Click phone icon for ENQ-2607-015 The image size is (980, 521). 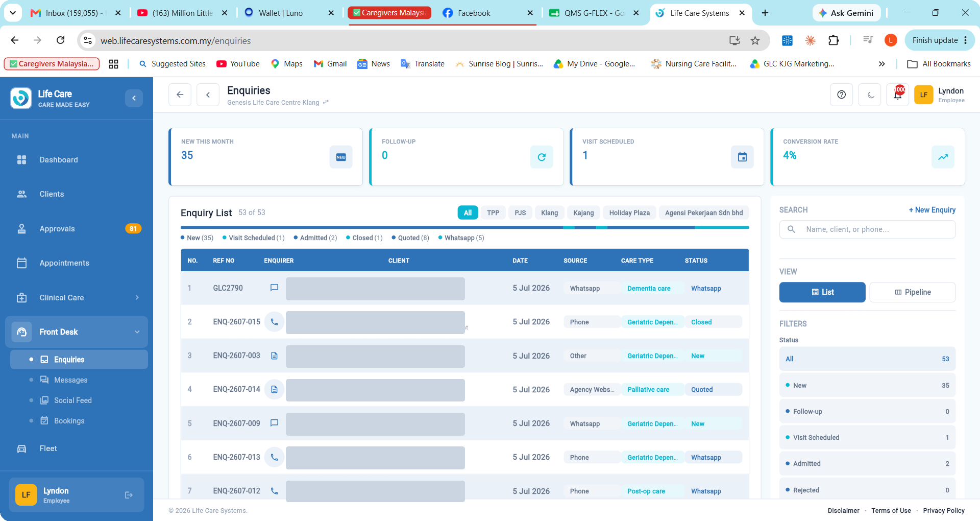coord(274,322)
